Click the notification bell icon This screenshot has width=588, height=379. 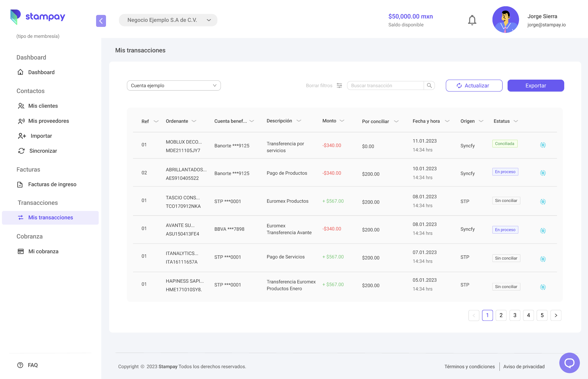[472, 20]
